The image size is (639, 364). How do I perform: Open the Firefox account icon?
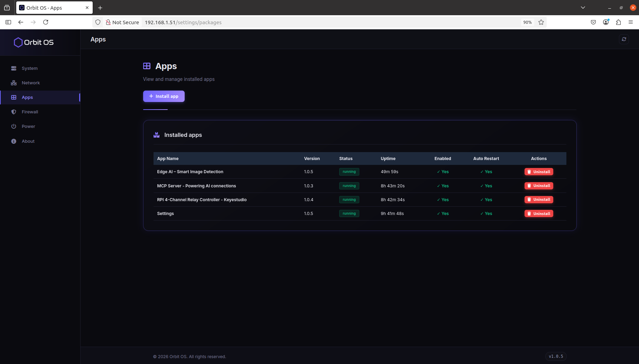[606, 22]
